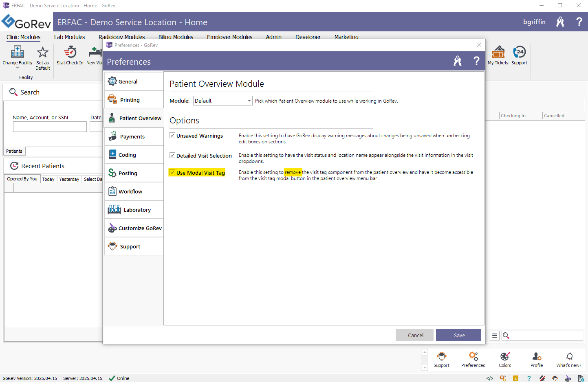Switch to Marketing ribbon tab
Viewport: 588px width, 382px height.
(346, 37)
